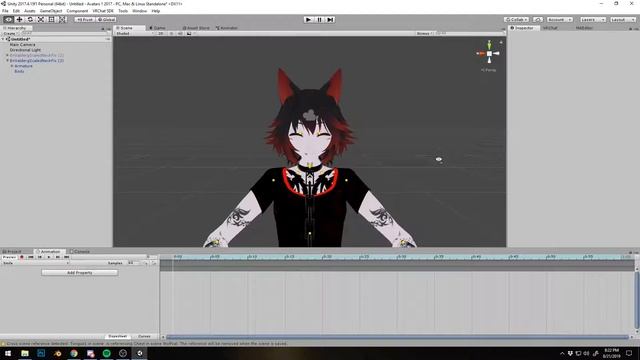Switch to the Asset Store tab

click(x=196, y=28)
